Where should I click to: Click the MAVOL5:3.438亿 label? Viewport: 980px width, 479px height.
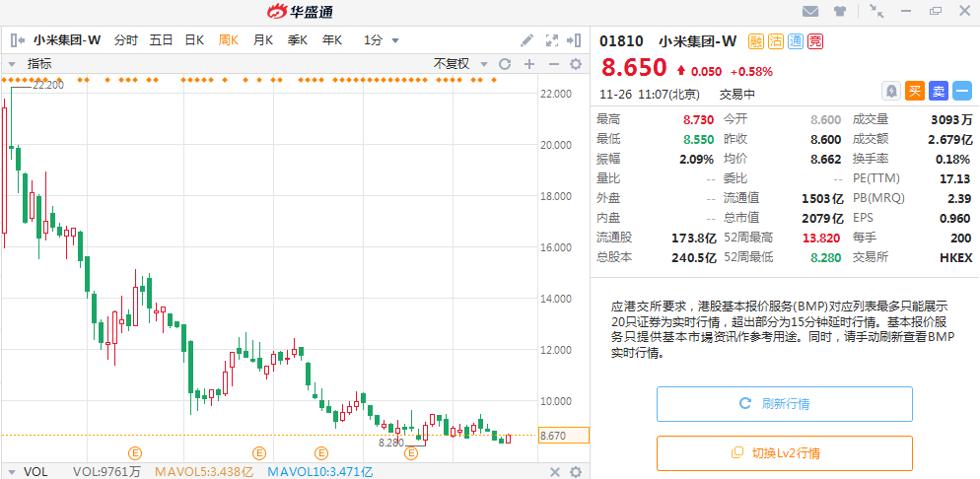203,472
